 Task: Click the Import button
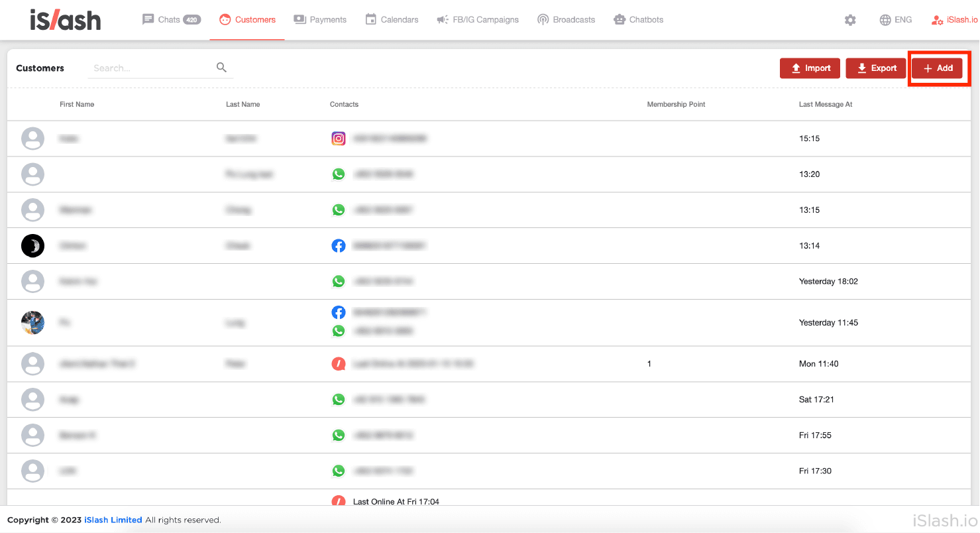click(810, 68)
